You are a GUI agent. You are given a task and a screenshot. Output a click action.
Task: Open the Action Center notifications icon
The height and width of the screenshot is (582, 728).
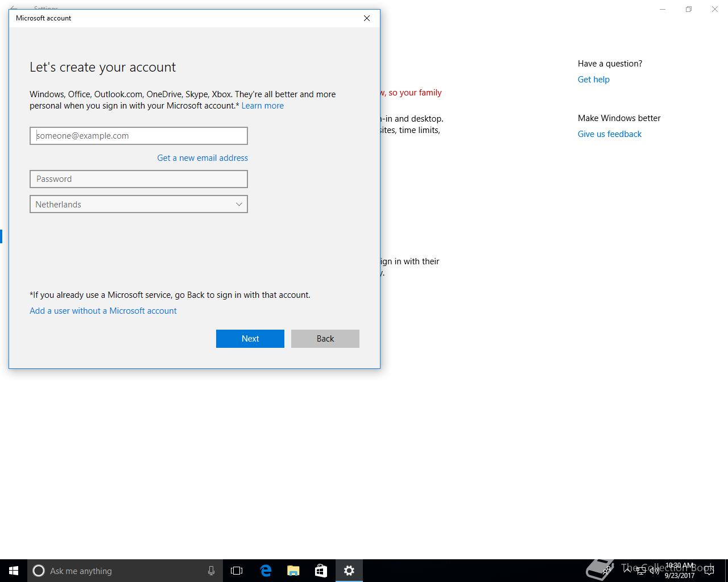(x=709, y=571)
